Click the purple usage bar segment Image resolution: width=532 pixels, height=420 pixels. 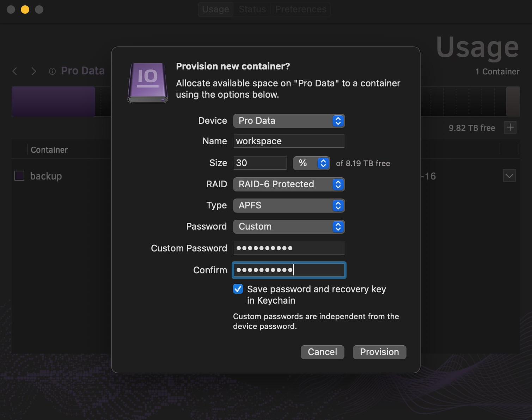coord(53,102)
